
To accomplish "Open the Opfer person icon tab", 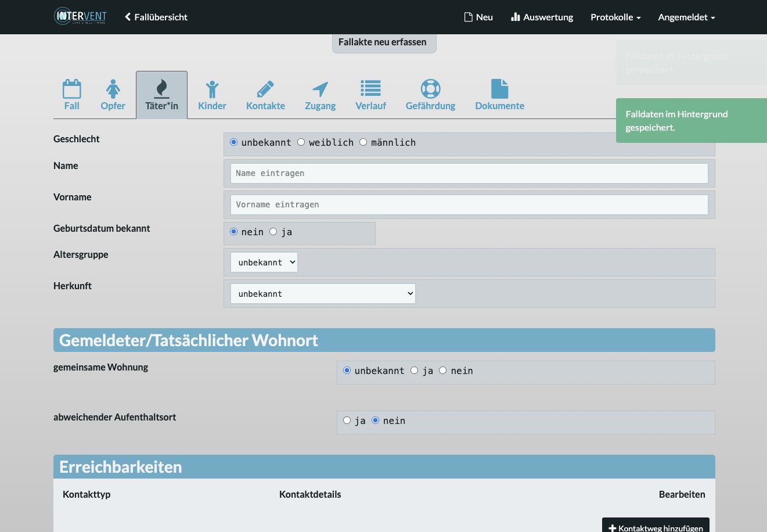I will click(x=113, y=89).
